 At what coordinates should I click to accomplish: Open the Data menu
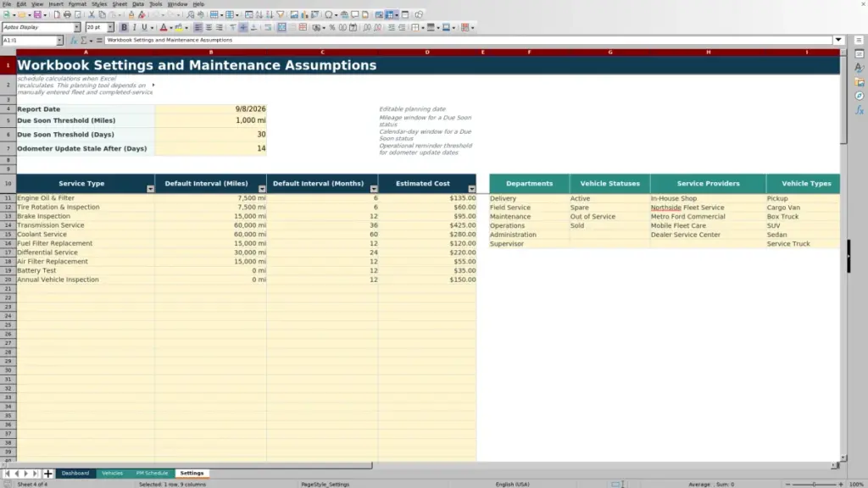138,4
